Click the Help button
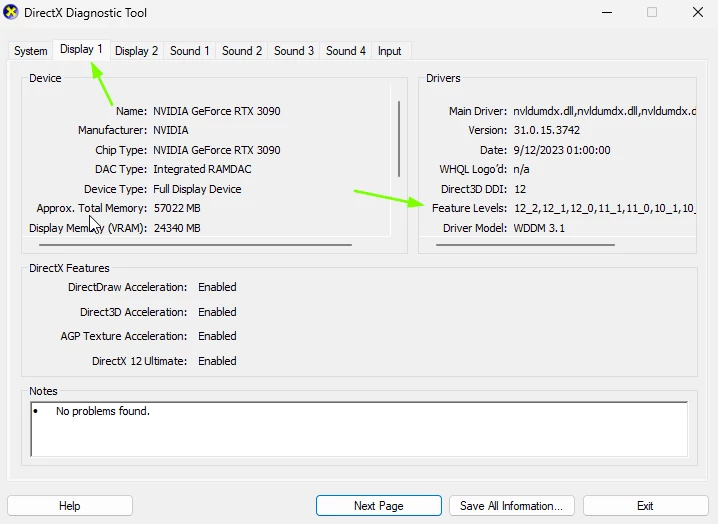The image size is (718, 524). (x=70, y=506)
